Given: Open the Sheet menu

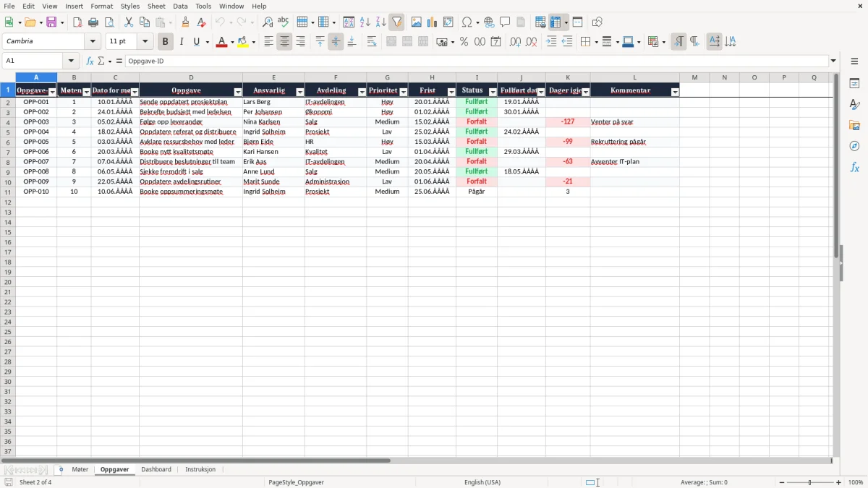Looking at the screenshot, I should (x=156, y=6).
